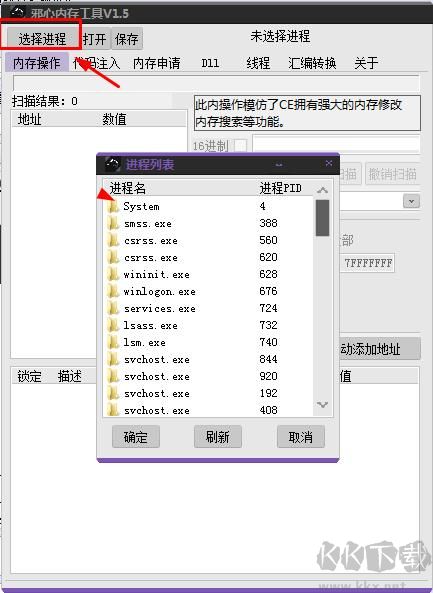Screen dimensions: 433x593
Task: Click the 地址 column header
Action: click(x=29, y=119)
